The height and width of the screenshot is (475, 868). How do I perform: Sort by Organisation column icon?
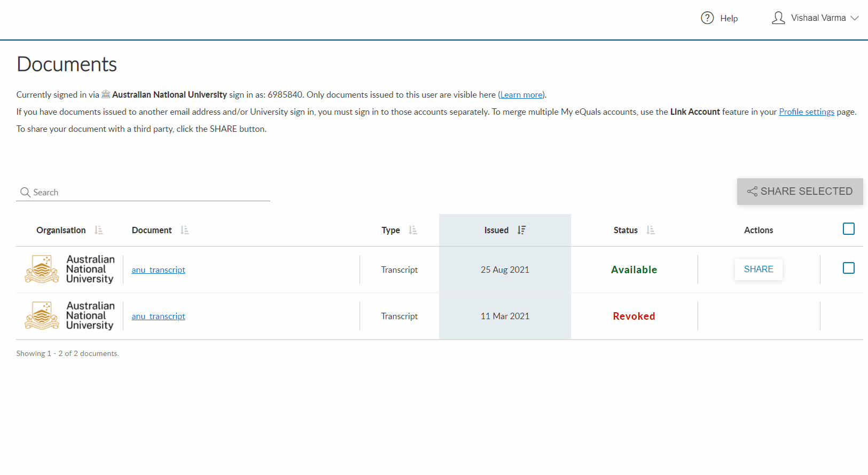[99, 230]
